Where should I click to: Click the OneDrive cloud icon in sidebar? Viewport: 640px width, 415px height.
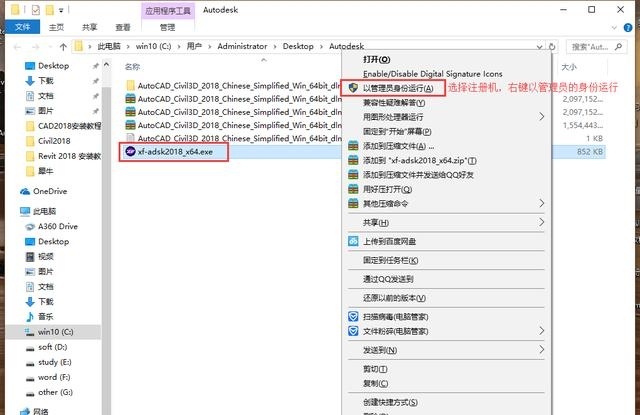click(25, 191)
